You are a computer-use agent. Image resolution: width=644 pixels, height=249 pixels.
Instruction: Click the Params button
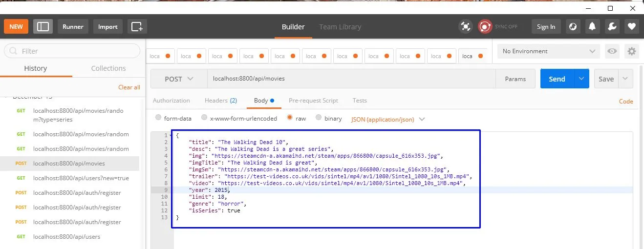tap(515, 79)
